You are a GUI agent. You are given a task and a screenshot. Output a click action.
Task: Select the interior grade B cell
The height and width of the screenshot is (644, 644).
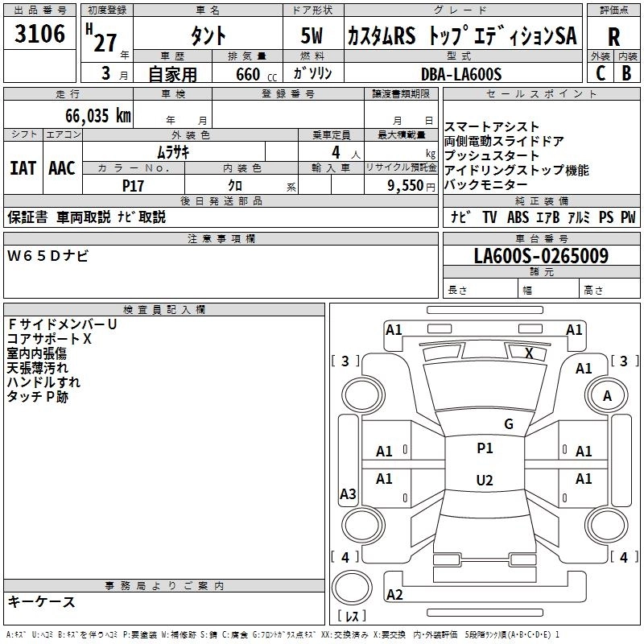point(626,72)
